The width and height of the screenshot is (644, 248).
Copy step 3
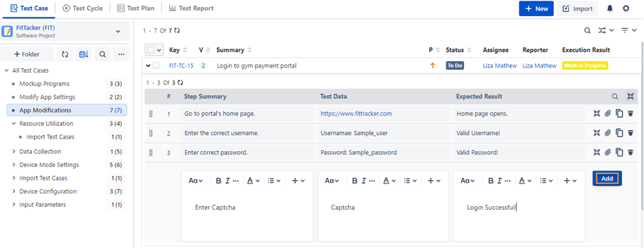(x=620, y=152)
